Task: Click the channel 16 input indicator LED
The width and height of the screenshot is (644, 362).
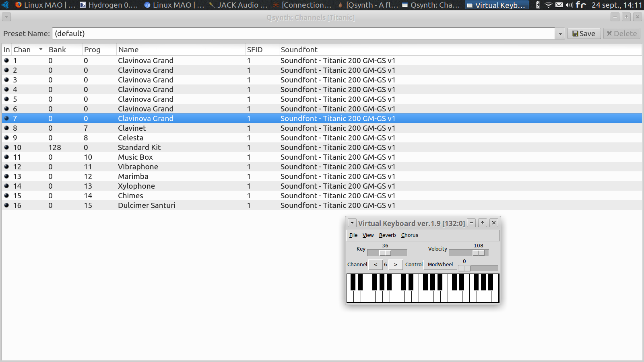Action: 6,205
